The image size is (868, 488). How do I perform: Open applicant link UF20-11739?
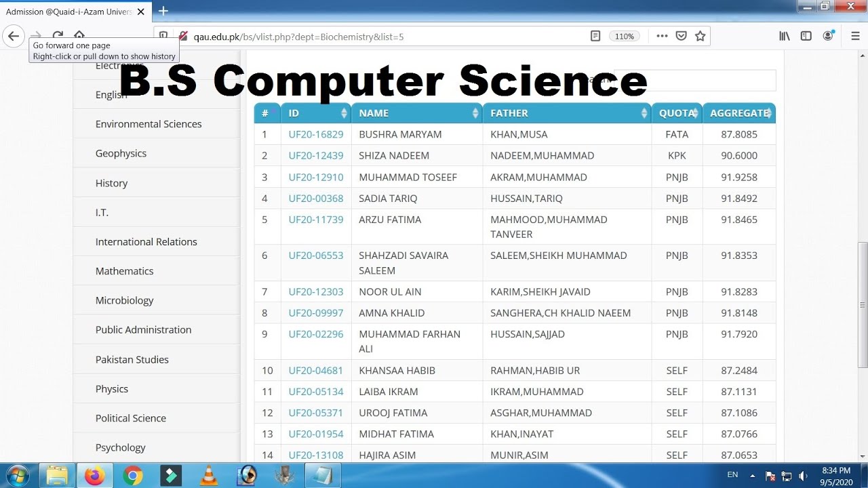point(316,220)
